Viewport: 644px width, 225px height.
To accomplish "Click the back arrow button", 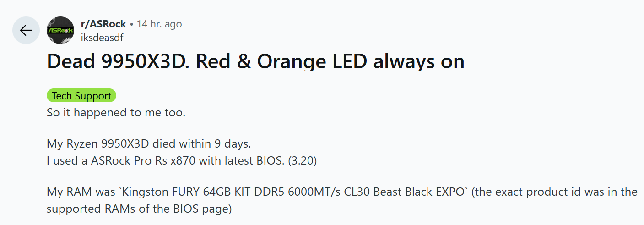I will [26, 30].
